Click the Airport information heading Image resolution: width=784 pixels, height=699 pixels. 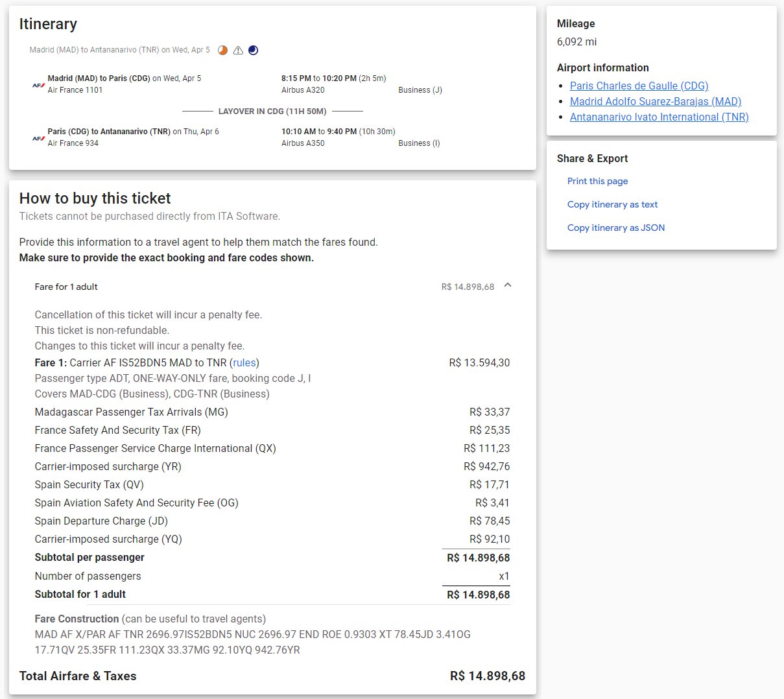pyautogui.click(x=602, y=67)
